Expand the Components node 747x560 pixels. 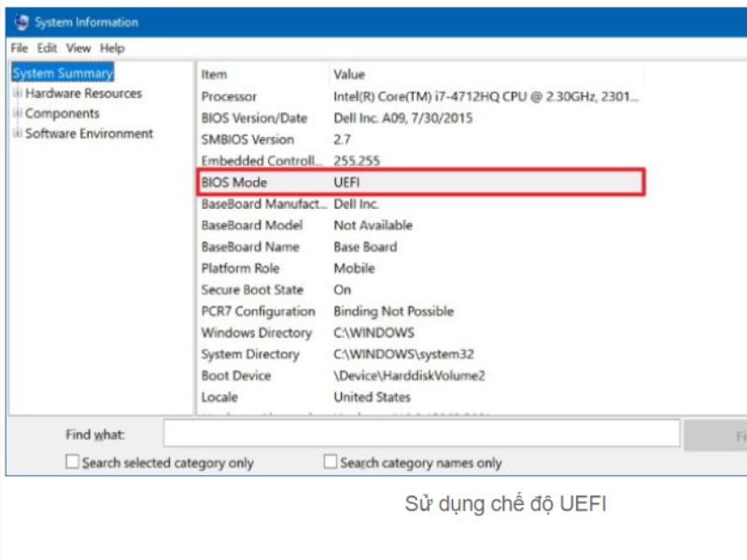[x=17, y=113]
